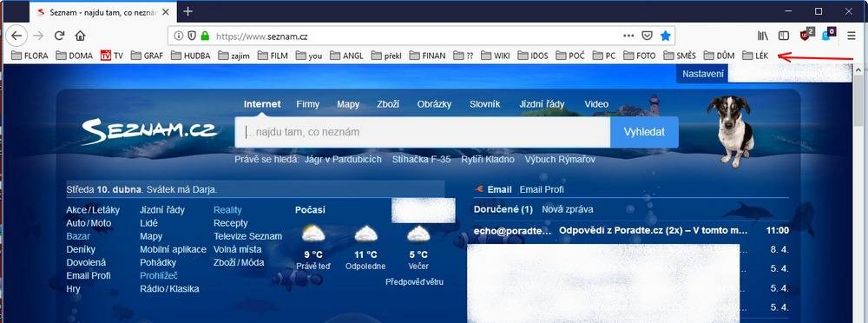Click the Seznam.cz logo
868x323 pixels.
coord(149,132)
